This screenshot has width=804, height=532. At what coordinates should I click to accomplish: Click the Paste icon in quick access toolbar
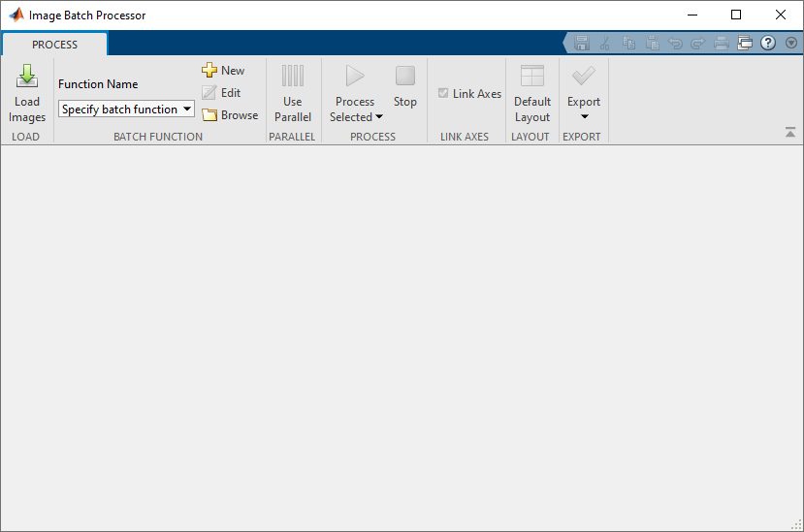(653, 43)
